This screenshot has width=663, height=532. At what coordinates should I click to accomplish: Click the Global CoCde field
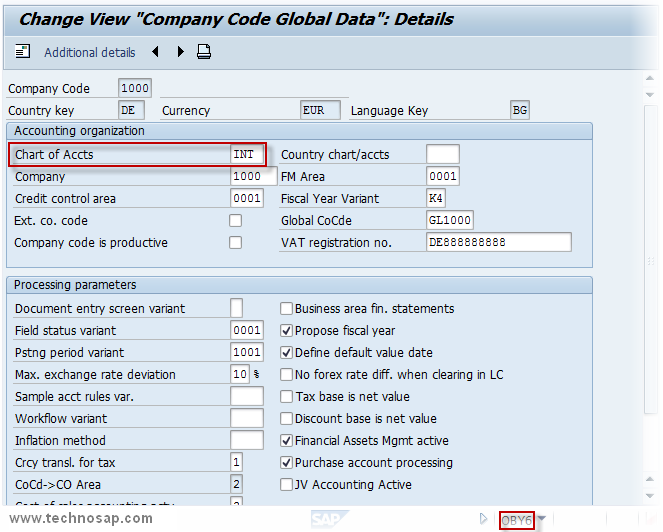[x=449, y=221]
